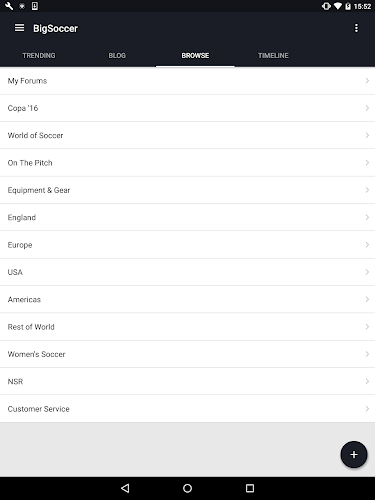Tap the recent apps square icon
The image size is (375, 500).
250,488
